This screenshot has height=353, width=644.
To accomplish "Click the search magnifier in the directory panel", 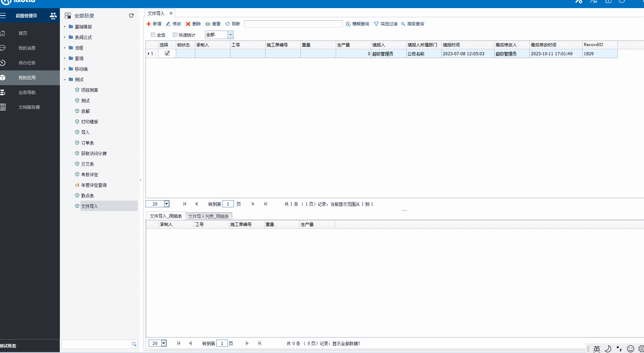I will tap(134, 344).
